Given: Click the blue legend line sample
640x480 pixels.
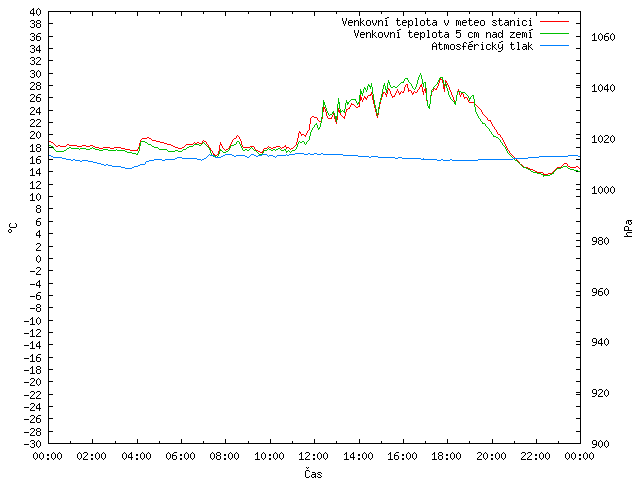Looking at the screenshot, I should pyautogui.click(x=554, y=46).
